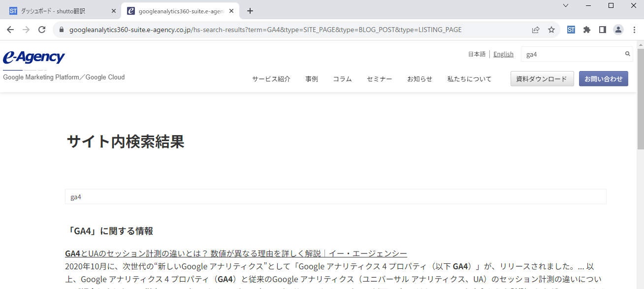Minimize the Chrome window
The width and height of the screenshot is (644, 289).
(588, 5)
